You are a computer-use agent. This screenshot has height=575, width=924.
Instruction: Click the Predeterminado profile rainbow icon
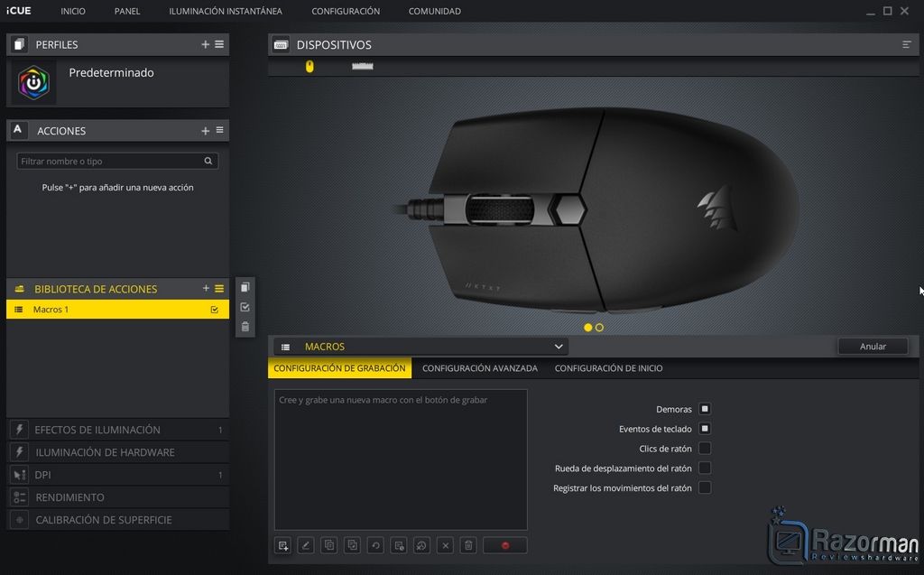coord(33,82)
